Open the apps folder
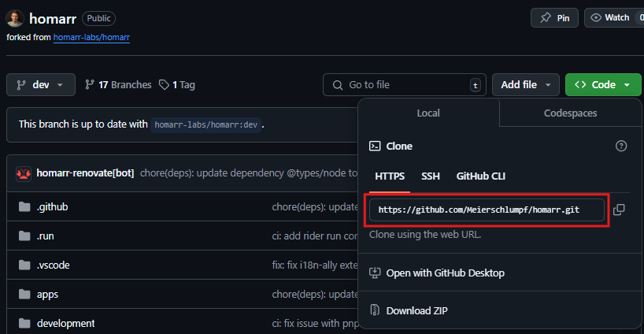Image resolution: width=644 pixels, height=334 pixels. point(47,295)
